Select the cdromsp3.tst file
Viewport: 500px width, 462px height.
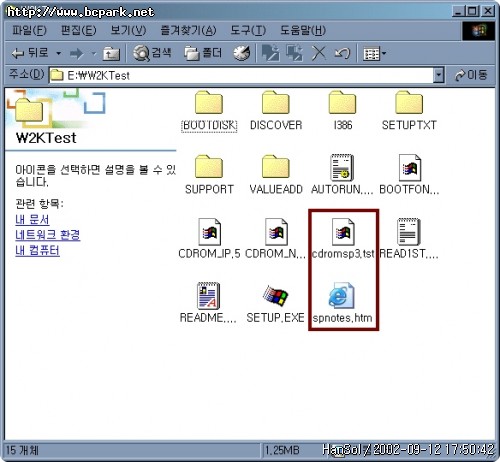(x=343, y=239)
